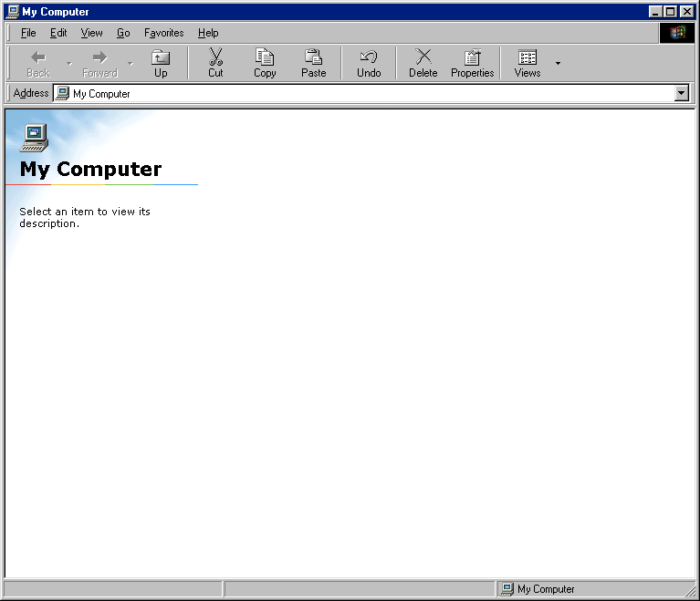Select the Help menu
700x601 pixels.
click(x=208, y=33)
